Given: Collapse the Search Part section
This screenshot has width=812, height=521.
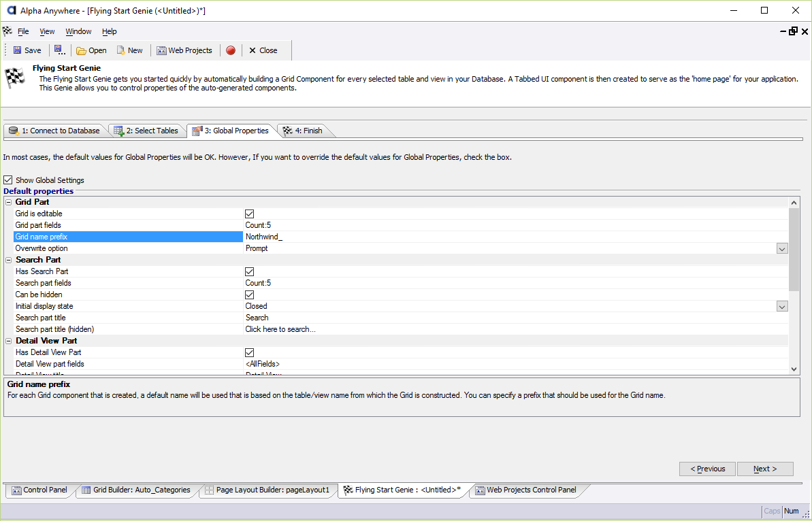Looking at the screenshot, I should point(8,260).
